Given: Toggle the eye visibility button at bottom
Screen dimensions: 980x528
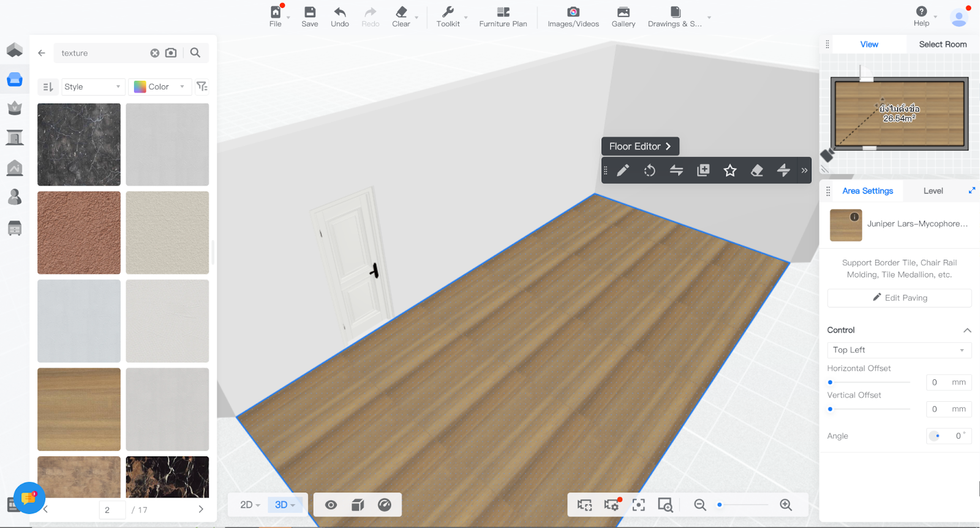Looking at the screenshot, I should click(331, 505).
